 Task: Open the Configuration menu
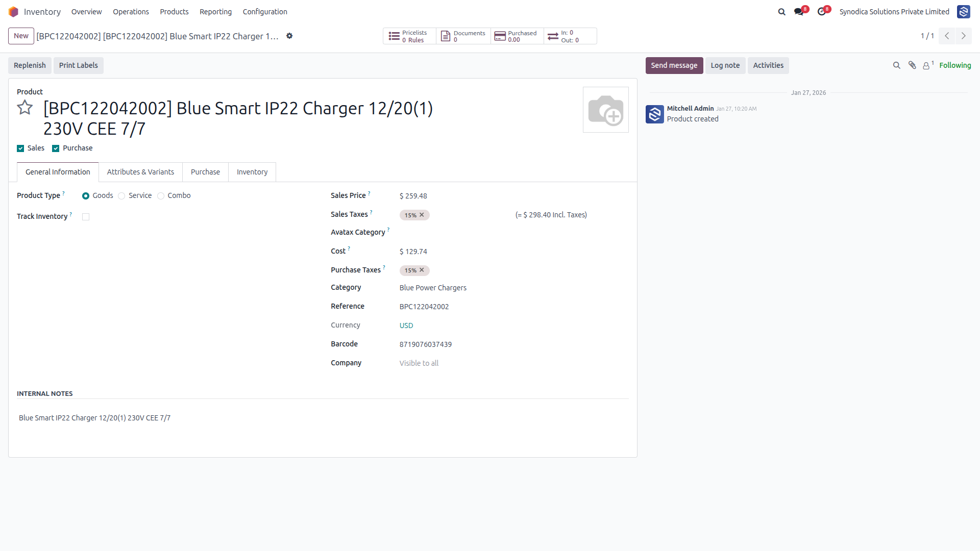click(x=265, y=12)
